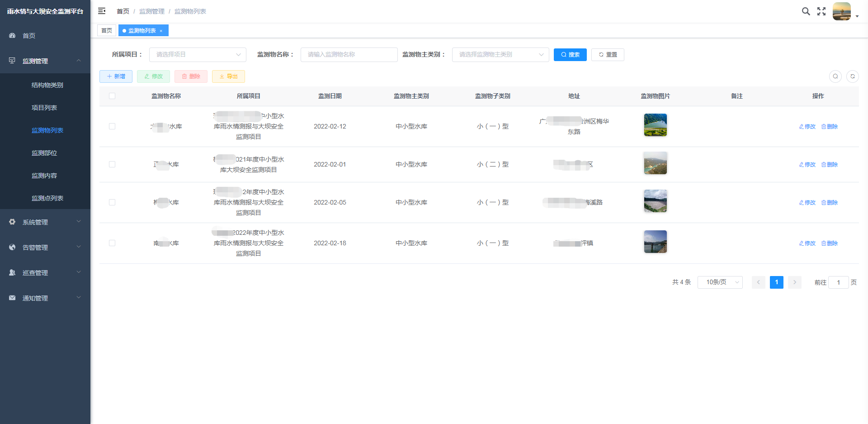Viewport: 868px width, 424px height.
Task: Toggle search bar visibility round icon
Action: click(x=835, y=76)
